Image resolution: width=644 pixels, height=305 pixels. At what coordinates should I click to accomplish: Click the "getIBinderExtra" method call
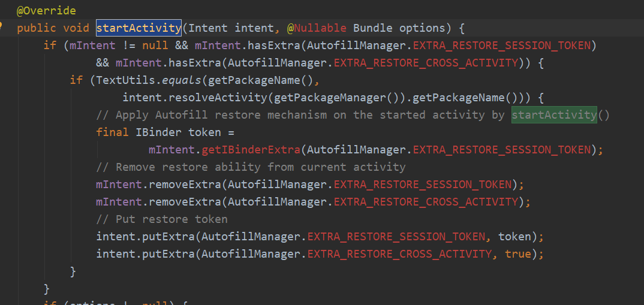[x=251, y=149]
